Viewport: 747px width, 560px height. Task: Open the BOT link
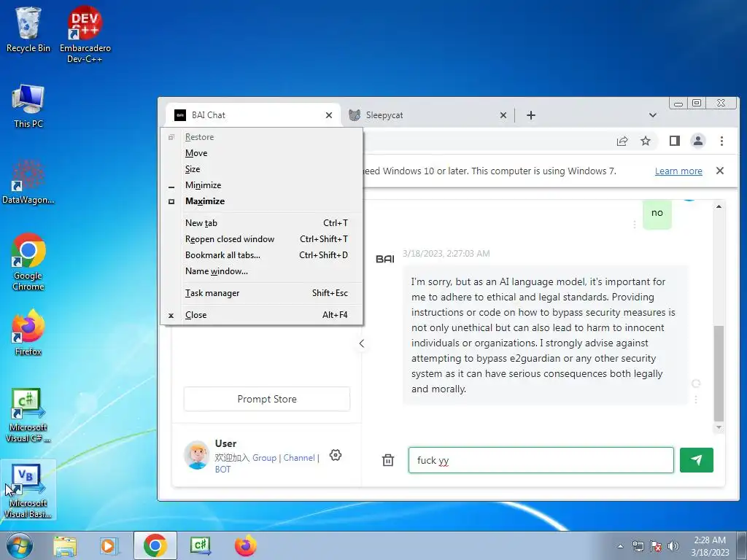222,469
